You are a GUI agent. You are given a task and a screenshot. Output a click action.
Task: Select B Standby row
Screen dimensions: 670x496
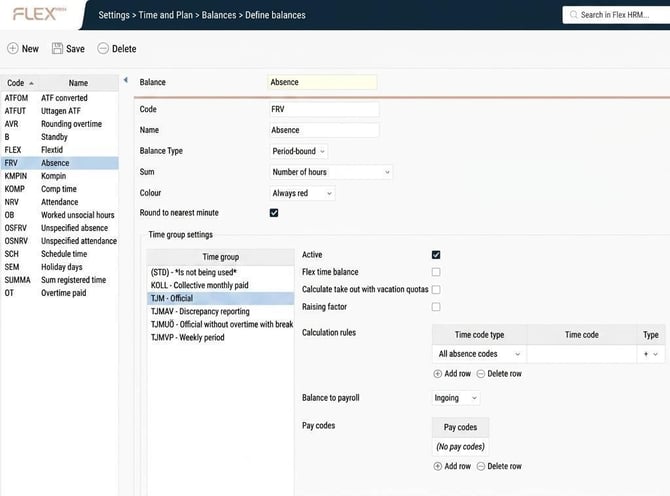[x=60, y=137]
